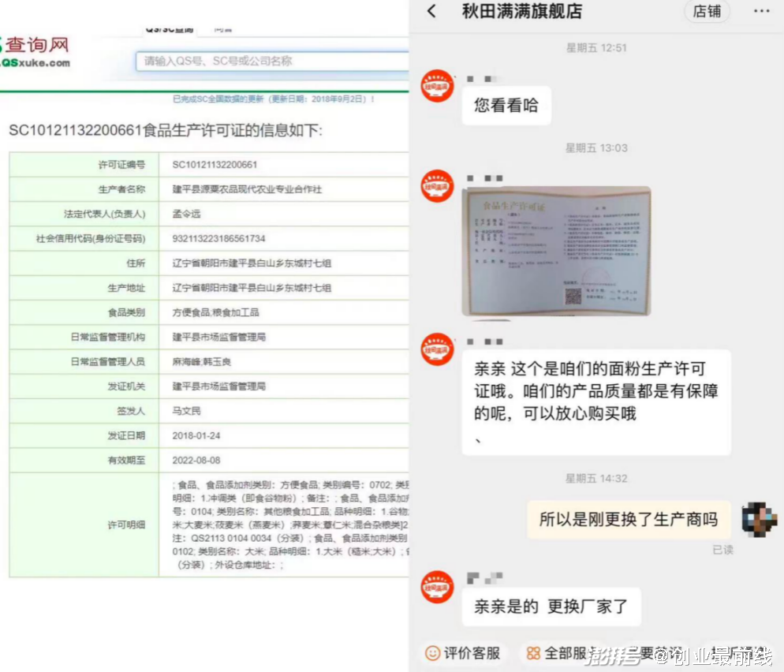
Task: Tap the 评价客服 rate service button
Action: 464,652
